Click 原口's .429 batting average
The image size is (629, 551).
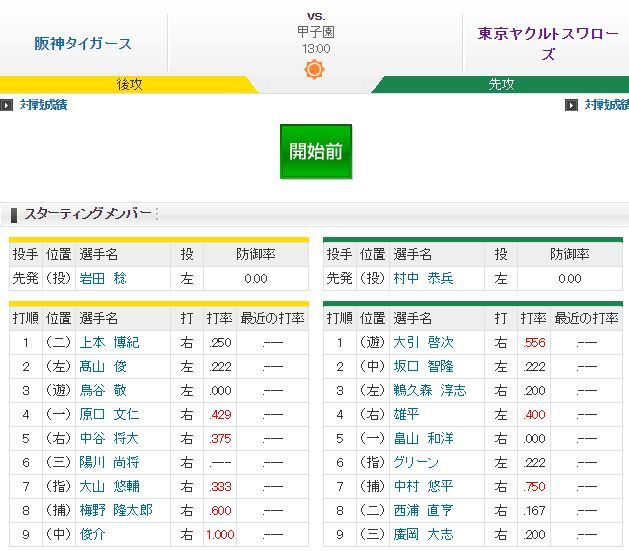220,414
